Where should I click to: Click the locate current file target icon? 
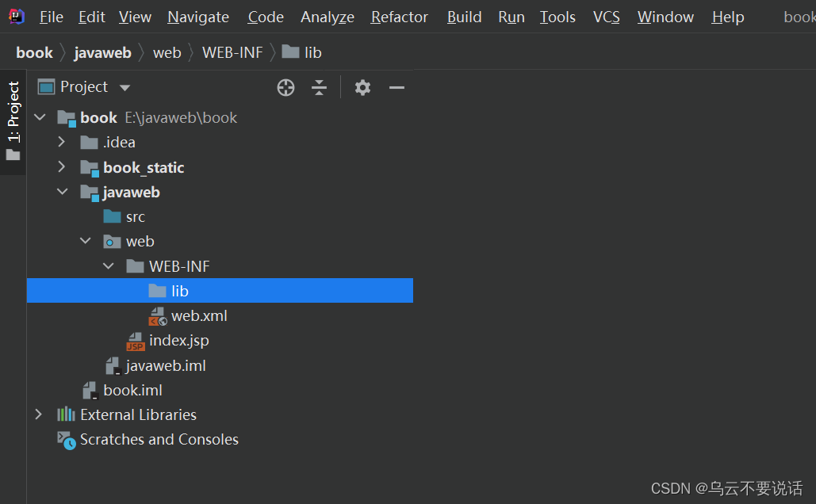coord(286,88)
